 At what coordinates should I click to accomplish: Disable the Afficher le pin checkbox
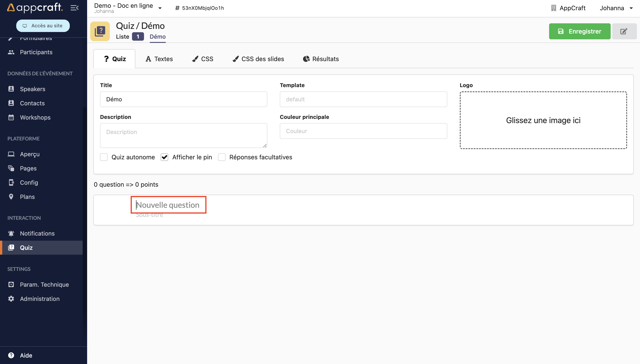tap(165, 157)
